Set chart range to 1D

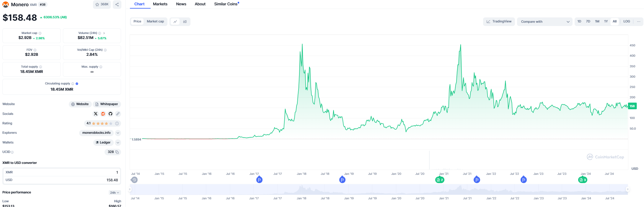(579, 22)
